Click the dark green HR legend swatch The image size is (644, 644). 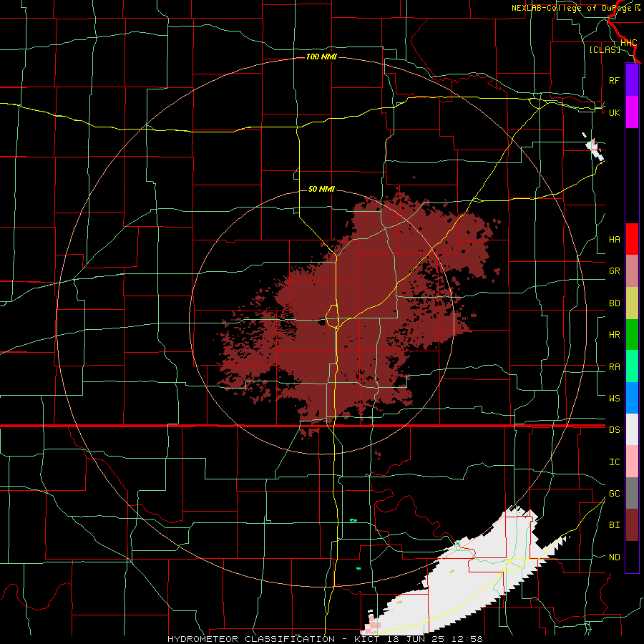click(632, 335)
